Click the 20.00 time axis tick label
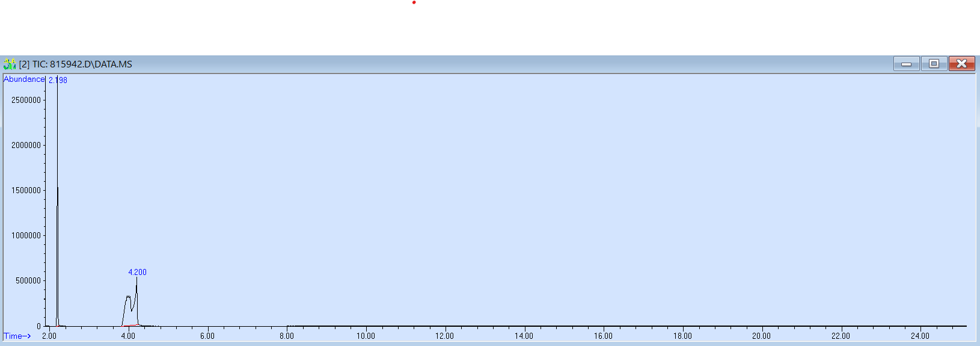980x346 pixels. pos(761,336)
